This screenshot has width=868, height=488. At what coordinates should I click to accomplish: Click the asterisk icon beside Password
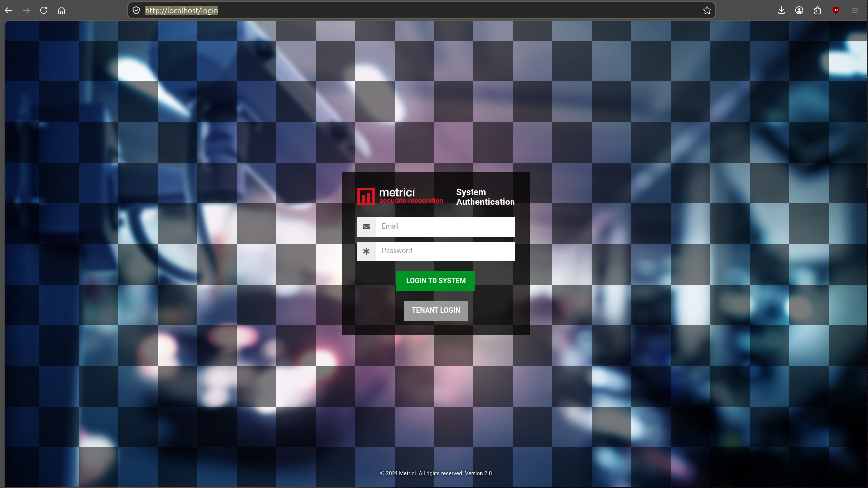point(366,251)
